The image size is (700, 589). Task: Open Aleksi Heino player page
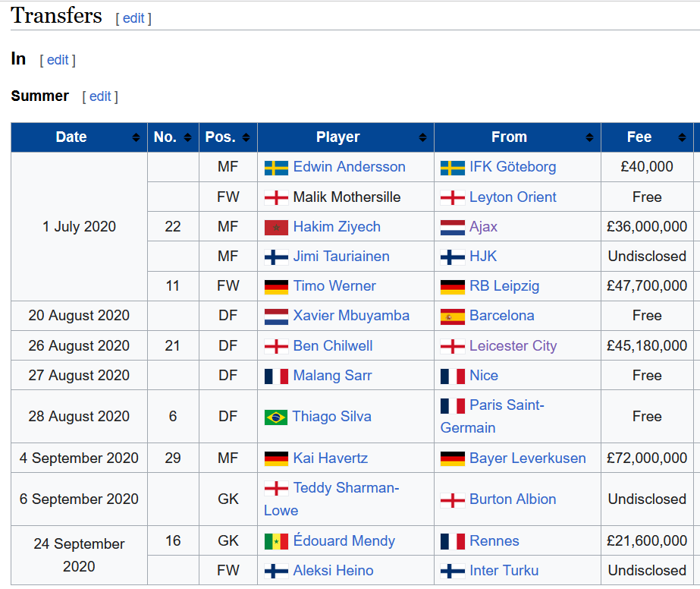click(x=333, y=571)
